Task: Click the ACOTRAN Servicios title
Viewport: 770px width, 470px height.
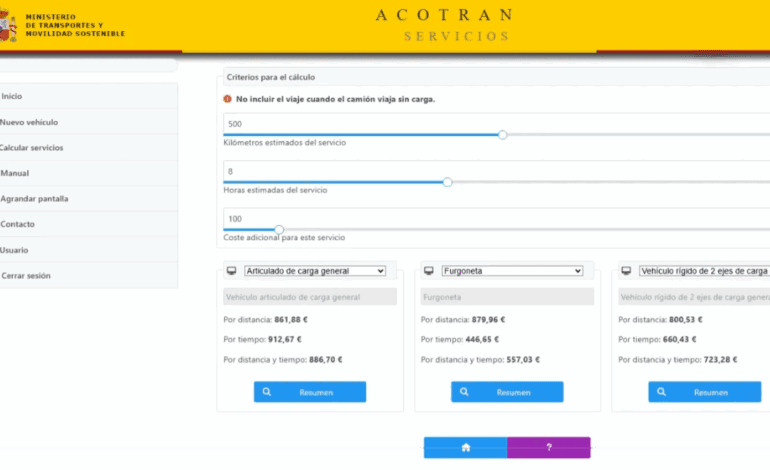Action: coord(445,25)
